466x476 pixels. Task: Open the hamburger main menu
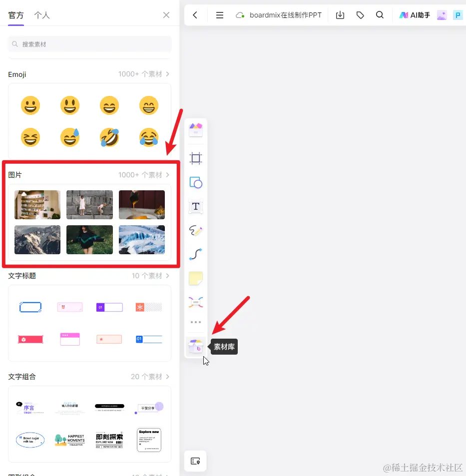[x=220, y=15]
